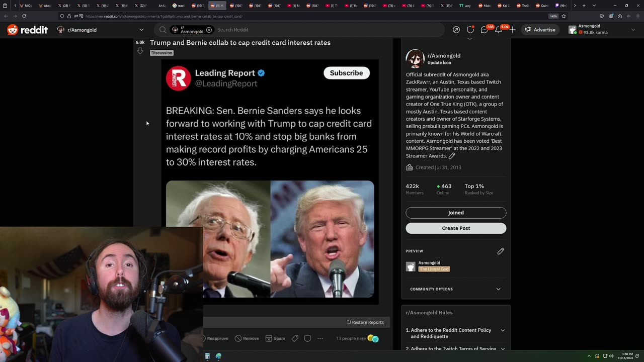Expand Community Options section
Image resolution: width=644 pixels, height=362 pixels.
click(x=456, y=289)
